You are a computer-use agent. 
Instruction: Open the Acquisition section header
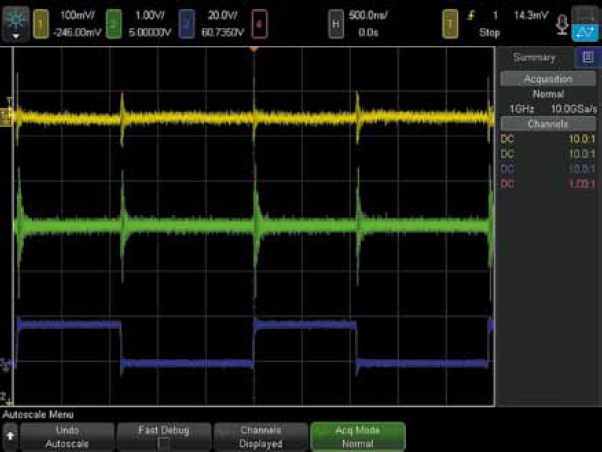tap(548, 79)
